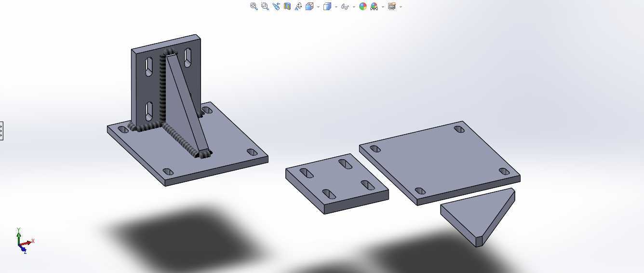Image resolution: width=644 pixels, height=273 pixels.
Task: Select the large flat base plate part
Action: click(x=440, y=163)
